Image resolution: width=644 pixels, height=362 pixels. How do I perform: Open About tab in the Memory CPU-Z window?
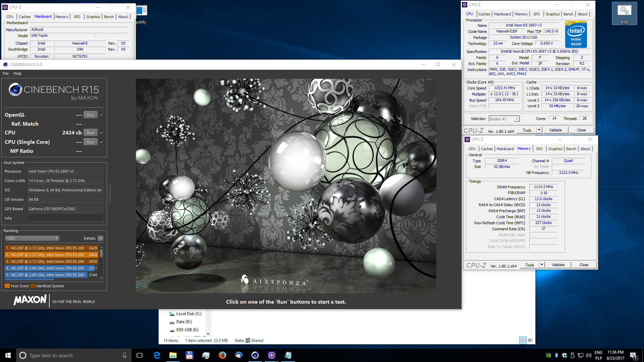[x=585, y=149]
